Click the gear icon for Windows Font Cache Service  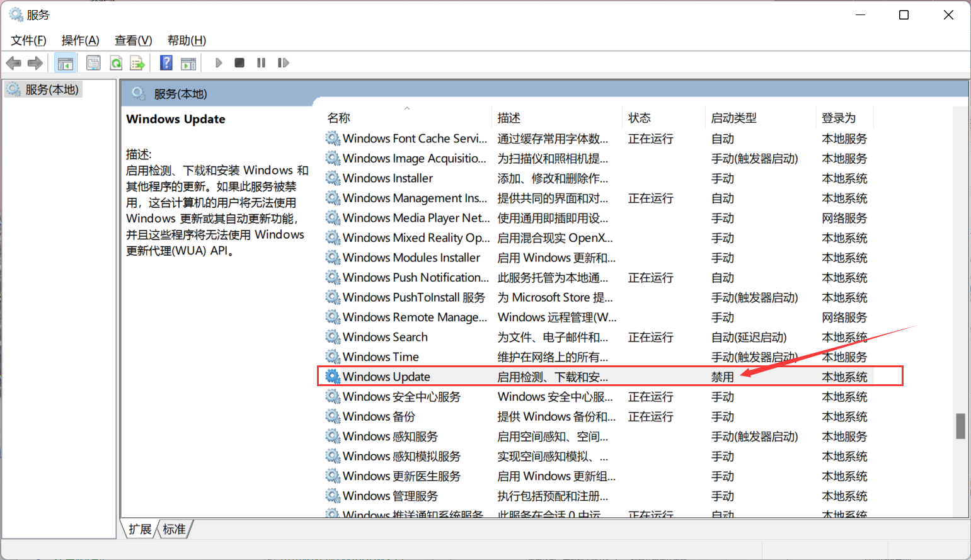(x=333, y=138)
